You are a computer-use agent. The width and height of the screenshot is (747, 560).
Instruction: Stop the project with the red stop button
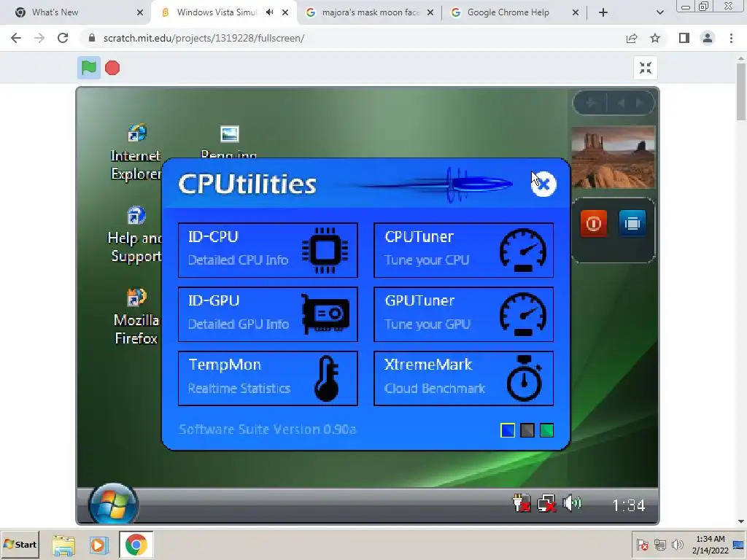(x=112, y=68)
